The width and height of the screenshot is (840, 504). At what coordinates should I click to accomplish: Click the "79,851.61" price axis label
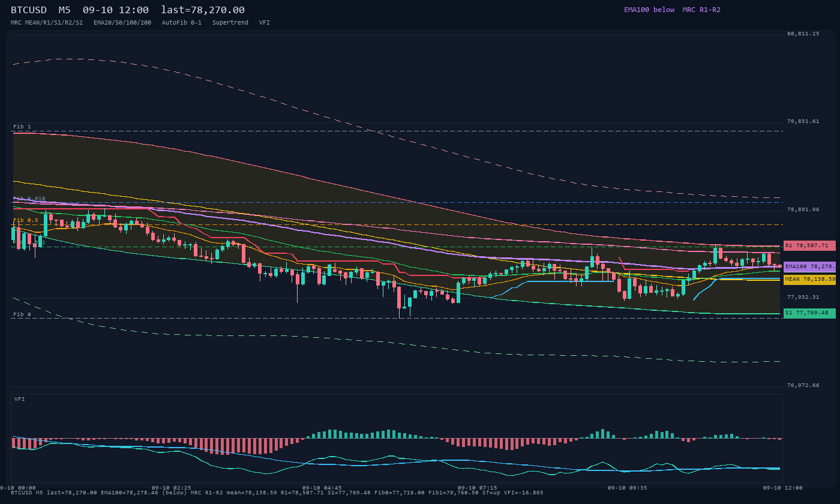pyautogui.click(x=803, y=122)
